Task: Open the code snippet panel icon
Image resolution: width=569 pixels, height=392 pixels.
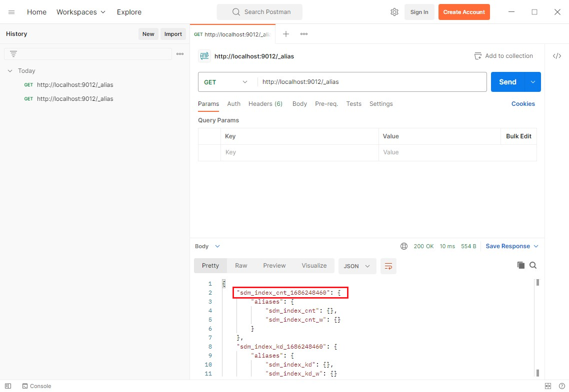Action: click(x=556, y=56)
